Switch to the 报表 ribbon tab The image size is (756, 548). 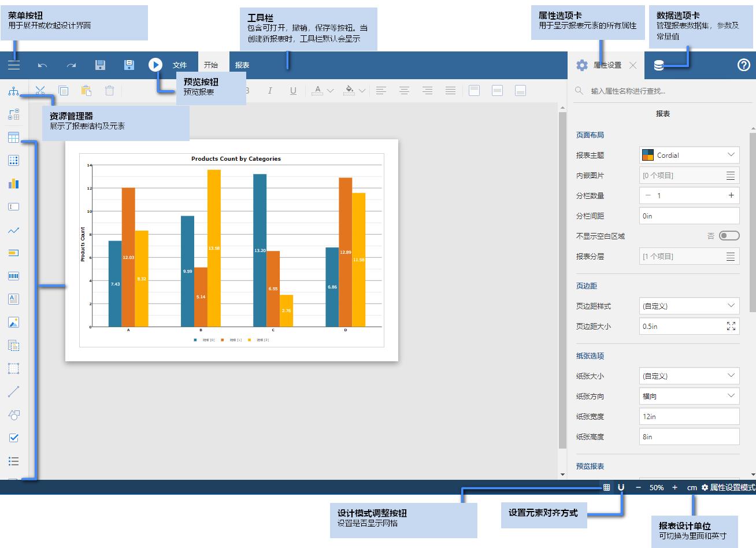click(242, 65)
